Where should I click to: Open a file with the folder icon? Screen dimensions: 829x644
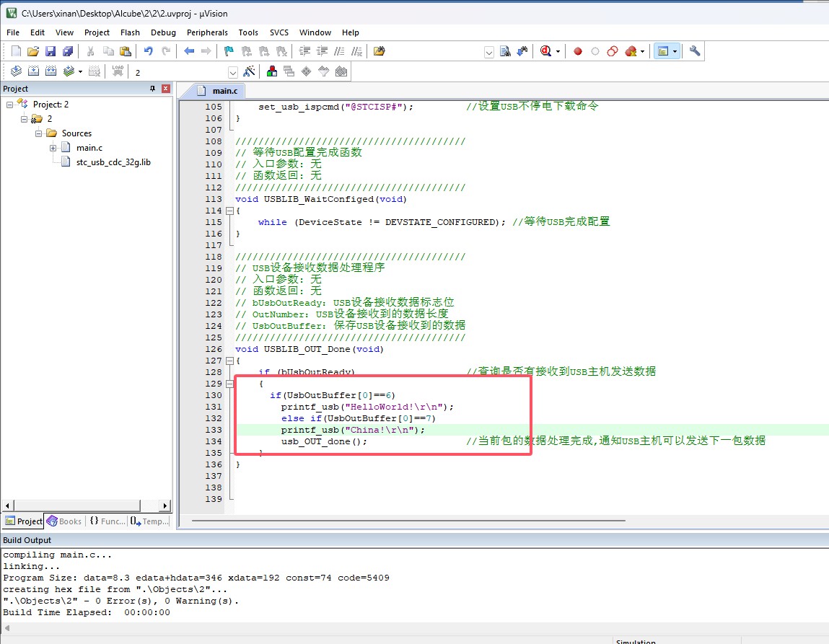(x=32, y=51)
